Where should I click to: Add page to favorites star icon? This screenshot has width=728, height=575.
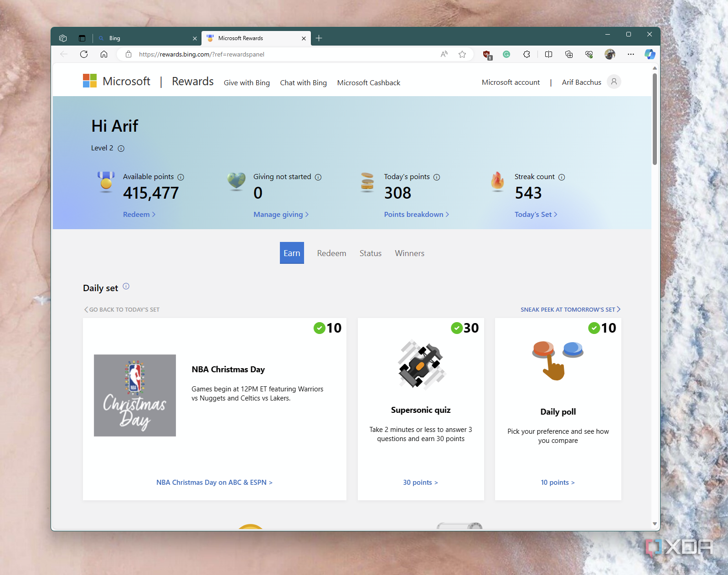pyautogui.click(x=462, y=54)
